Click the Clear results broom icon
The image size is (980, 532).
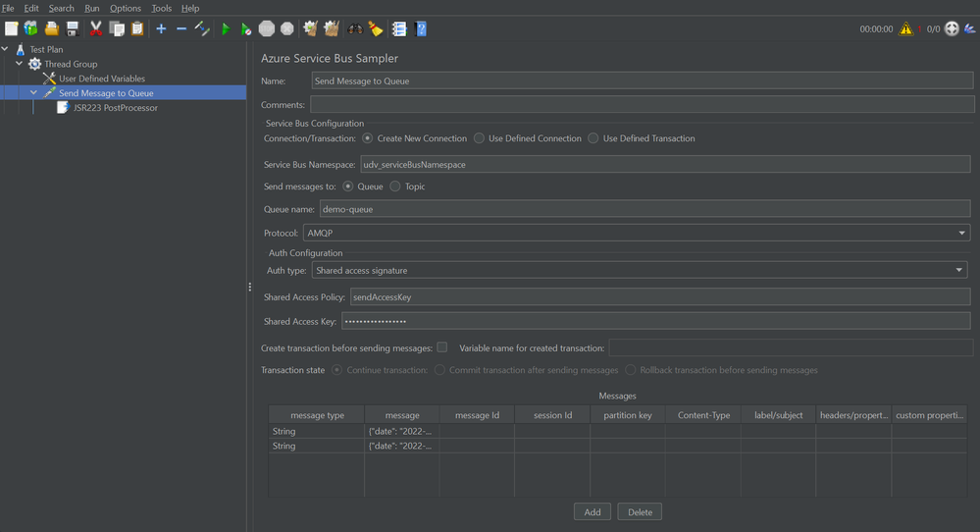(x=311, y=28)
